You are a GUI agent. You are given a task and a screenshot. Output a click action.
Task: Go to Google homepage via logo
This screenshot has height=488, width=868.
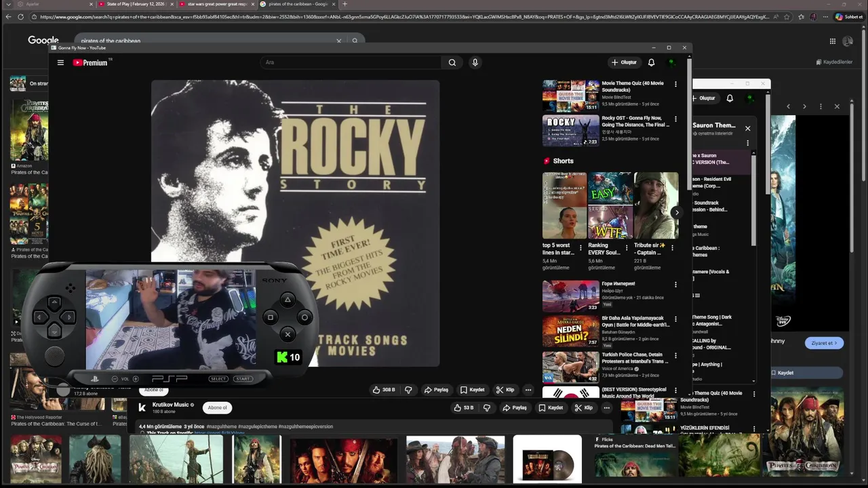(43, 41)
